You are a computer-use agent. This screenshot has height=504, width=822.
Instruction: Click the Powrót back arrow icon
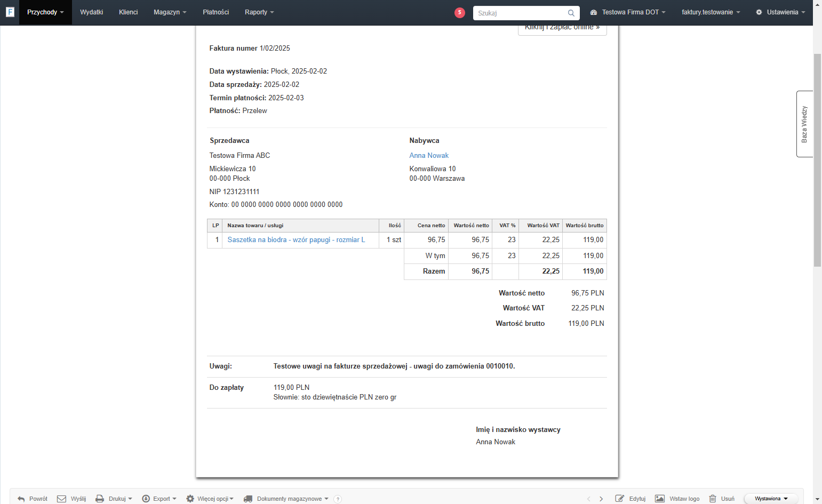point(21,499)
